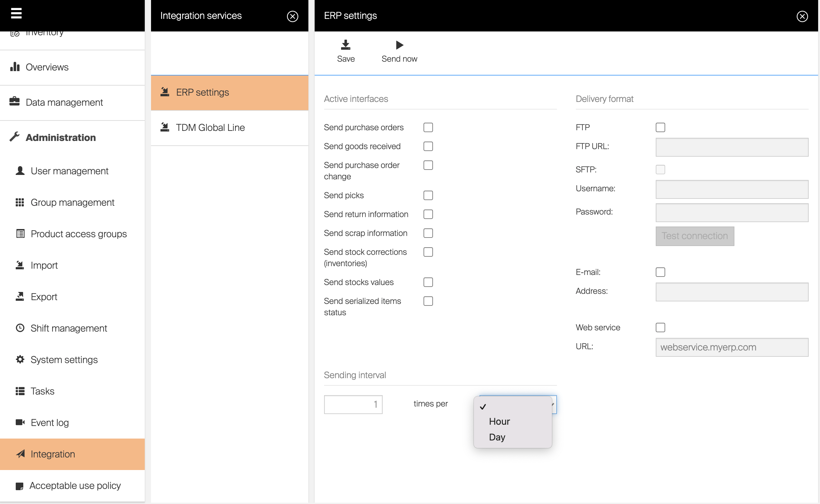Click the Web service URL field

[731, 347]
